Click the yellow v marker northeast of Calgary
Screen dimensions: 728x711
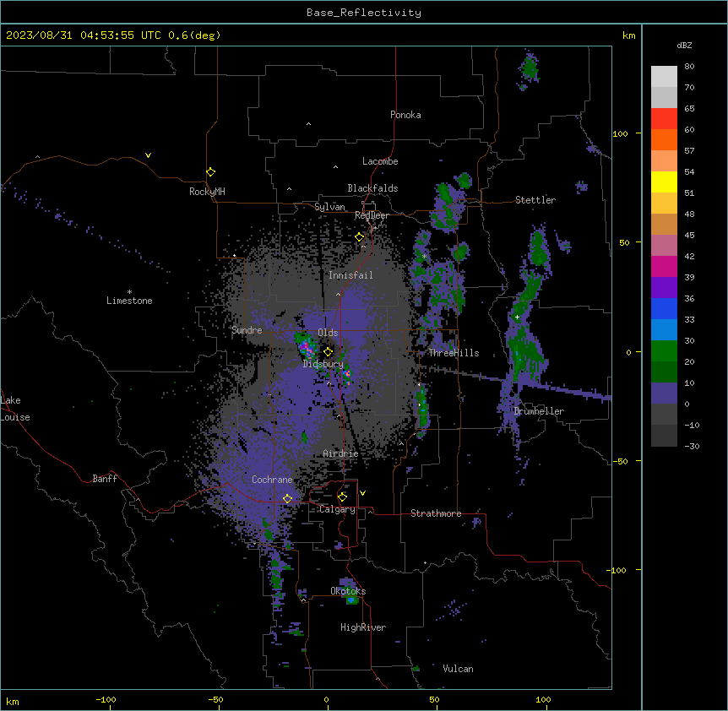362,493
